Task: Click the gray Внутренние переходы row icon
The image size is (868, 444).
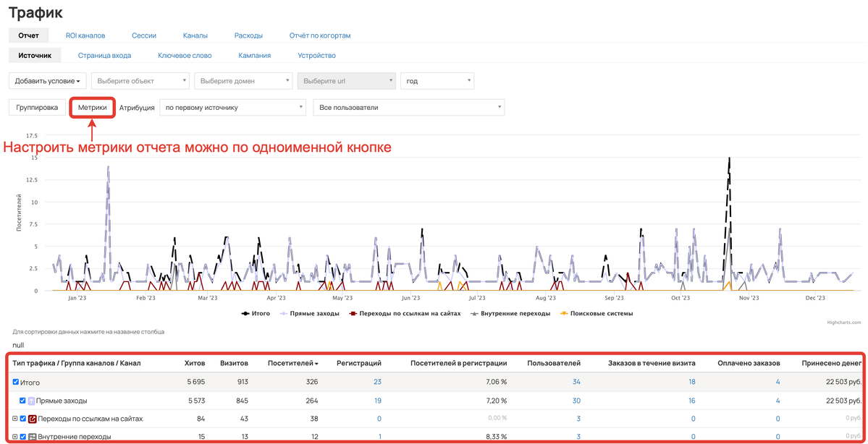Action: (x=32, y=437)
